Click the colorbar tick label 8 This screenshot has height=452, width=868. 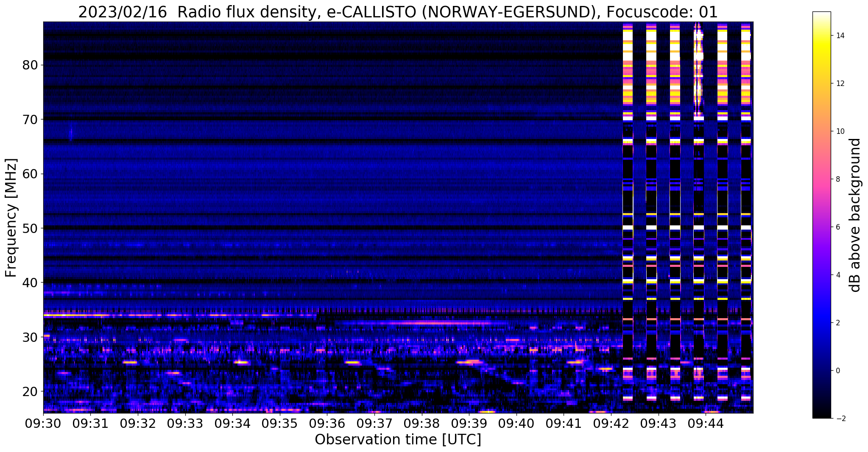tap(837, 179)
